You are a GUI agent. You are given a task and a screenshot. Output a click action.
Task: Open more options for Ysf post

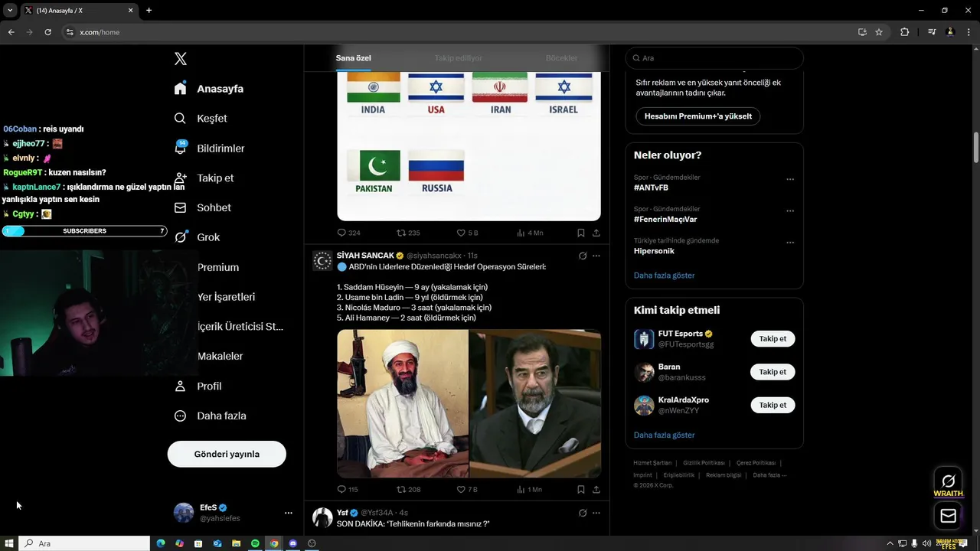[596, 513]
